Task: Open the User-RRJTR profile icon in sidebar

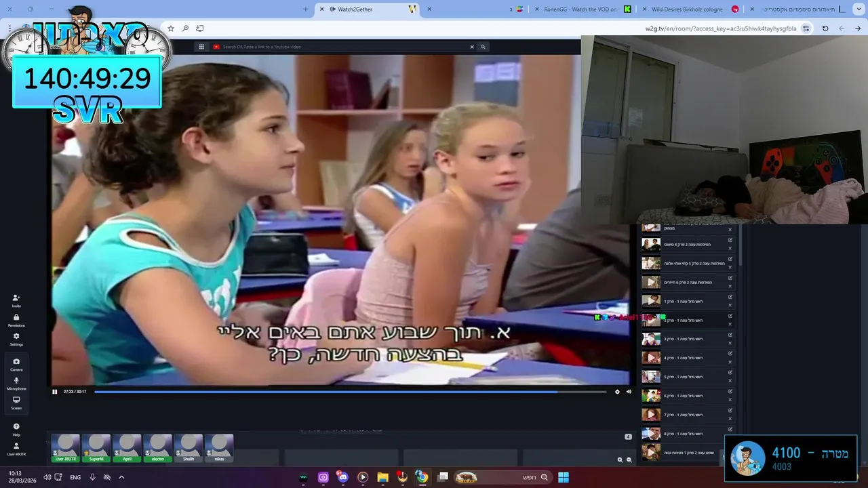Action: pyautogui.click(x=16, y=449)
